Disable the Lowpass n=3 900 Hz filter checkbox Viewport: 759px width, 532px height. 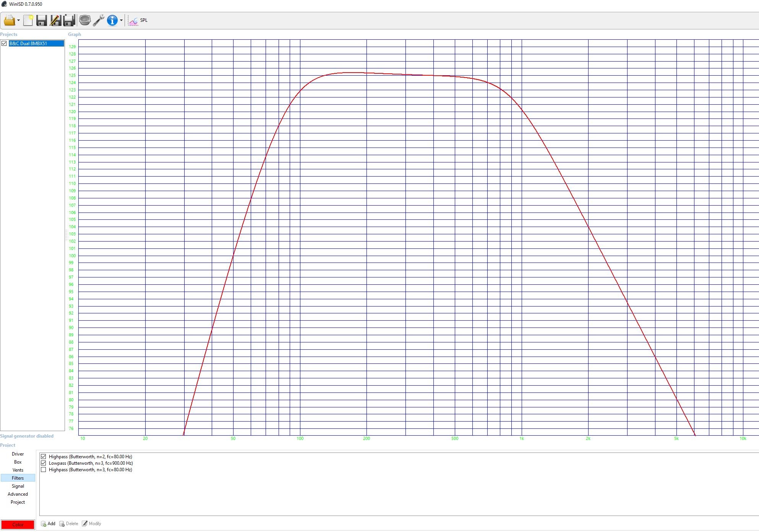click(44, 463)
